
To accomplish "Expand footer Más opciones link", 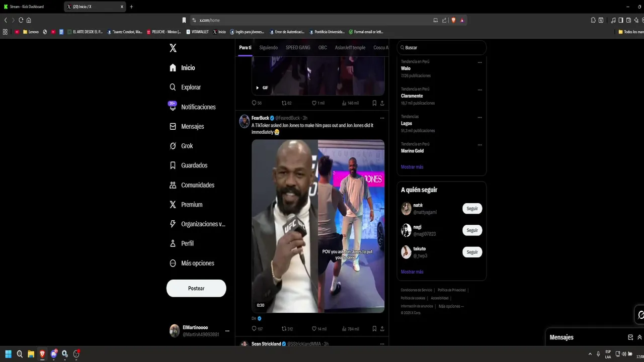I will pyautogui.click(x=451, y=306).
